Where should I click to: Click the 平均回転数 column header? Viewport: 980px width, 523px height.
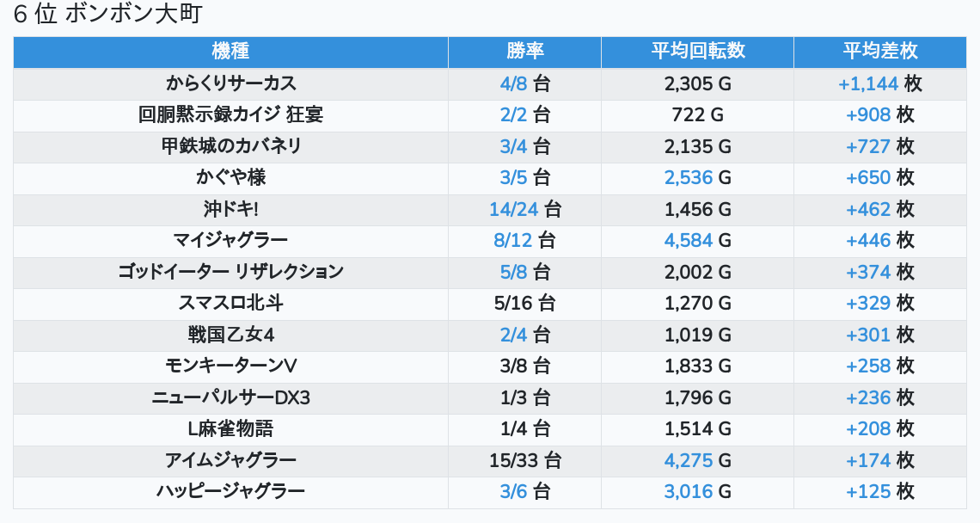click(697, 52)
